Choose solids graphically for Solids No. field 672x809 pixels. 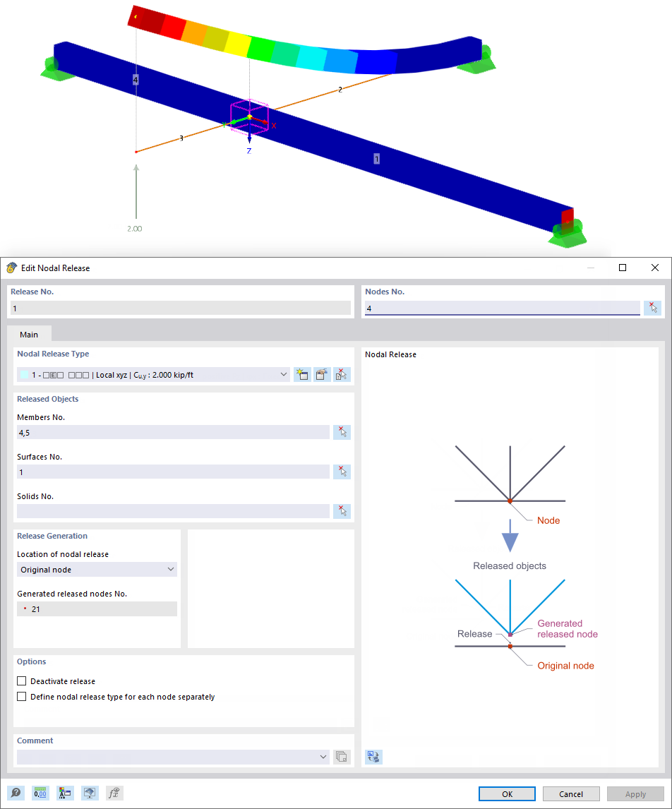tap(342, 510)
